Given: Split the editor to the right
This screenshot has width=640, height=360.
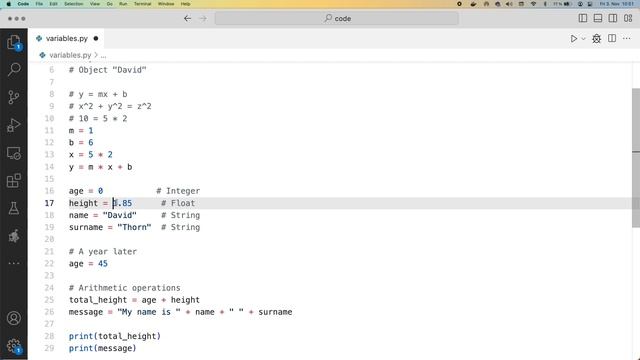Looking at the screenshot, I should tap(612, 38).
